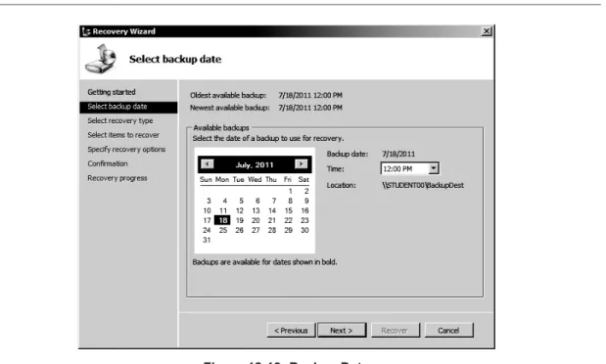The image size is (606, 364).
Task: Close the Recovery Wizard window
Action: [x=487, y=31]
